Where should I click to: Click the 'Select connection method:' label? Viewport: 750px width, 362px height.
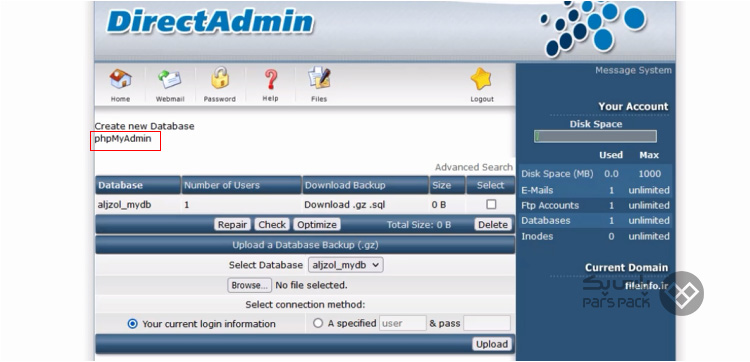pyautogui.click(x=305, y=305)
